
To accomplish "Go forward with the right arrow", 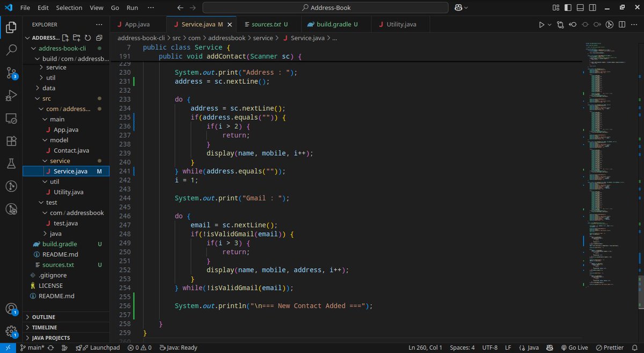I will click(193, 8).
